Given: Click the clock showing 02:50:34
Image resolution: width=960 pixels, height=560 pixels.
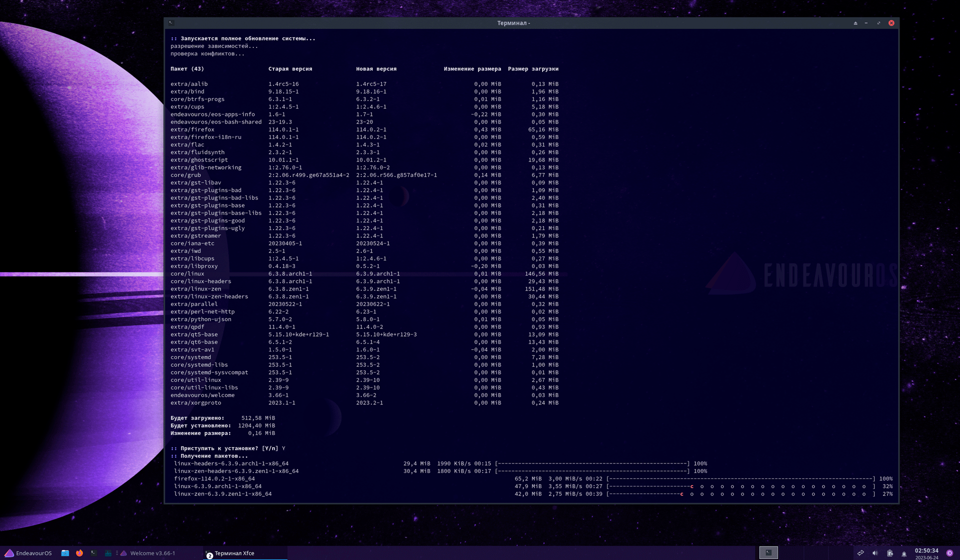Looking at the screenshot, I should (926, 553).
